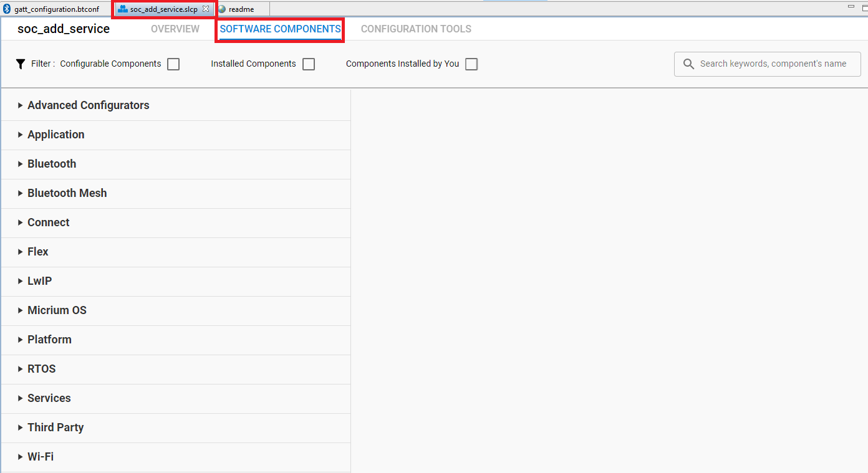
Task: Expand the RTOS category
Action: click(x=21, y=369)
